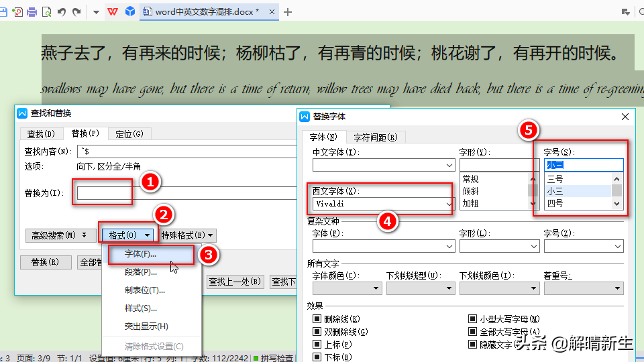Click the 替换(R) button
This screenshot has width=644, height=362.
click(x=46, y=262)
